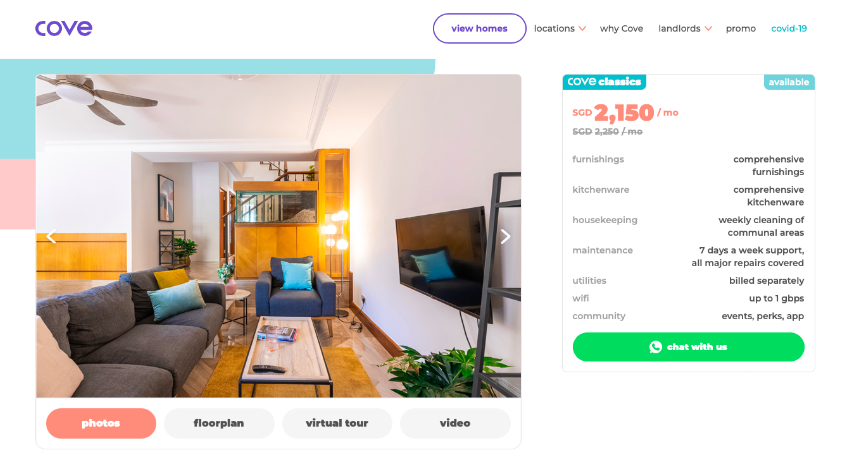Click the cove classics badge

tap(604, 82)
